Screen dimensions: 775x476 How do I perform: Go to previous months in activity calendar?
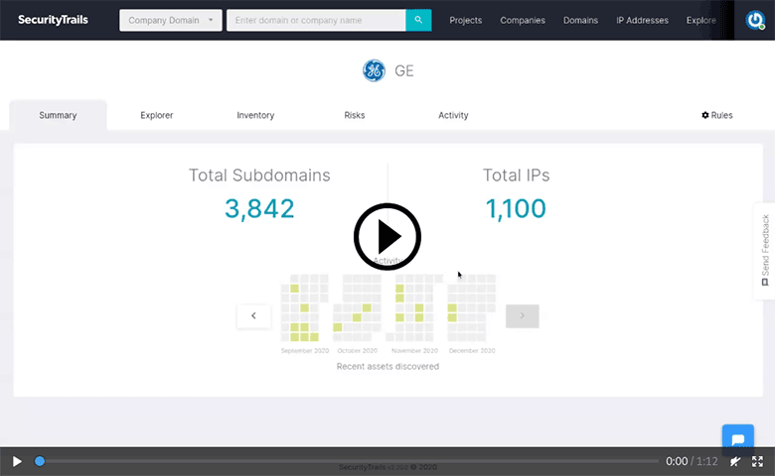pos(254,316)
